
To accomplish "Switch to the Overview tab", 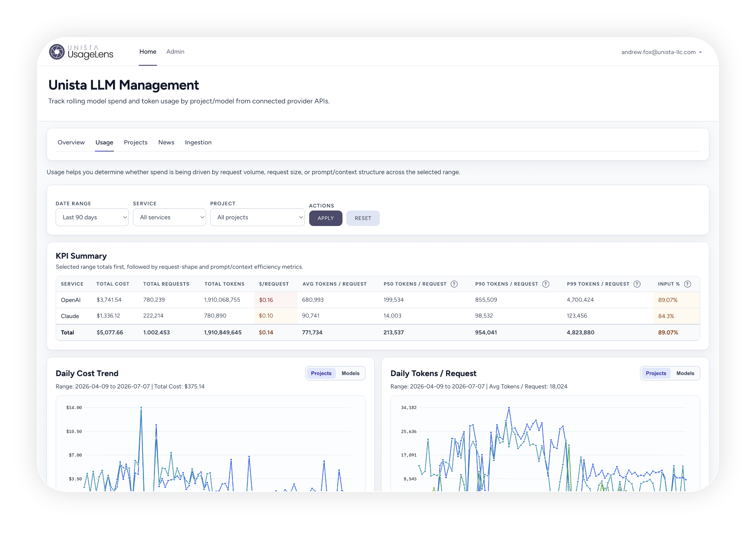I will click(x=71, y=142).
